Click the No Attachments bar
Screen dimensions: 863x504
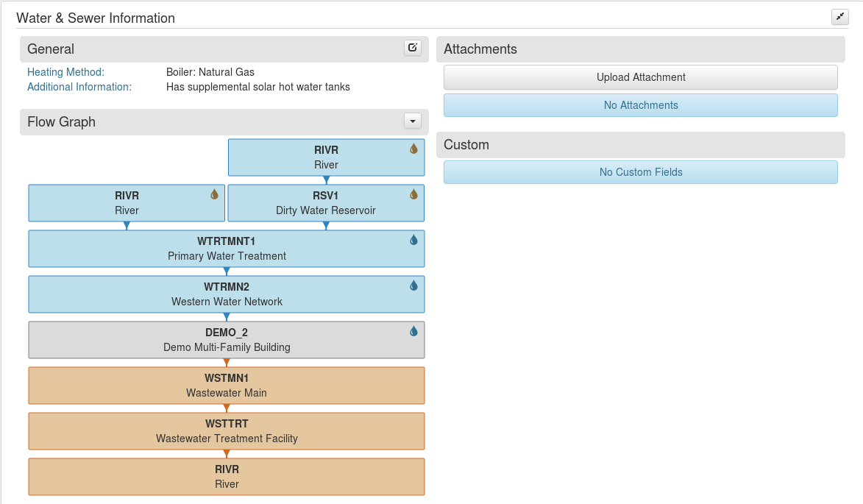coord(641,105)
